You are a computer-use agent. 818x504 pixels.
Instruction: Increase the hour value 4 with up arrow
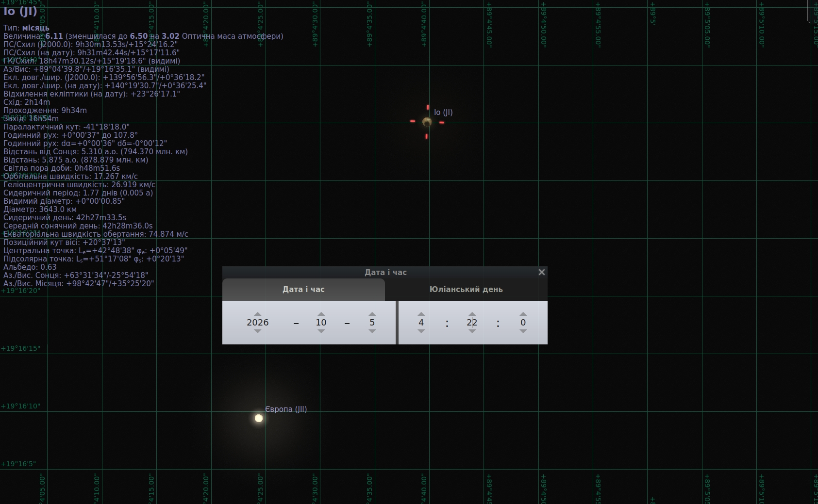tap(421, 314)
